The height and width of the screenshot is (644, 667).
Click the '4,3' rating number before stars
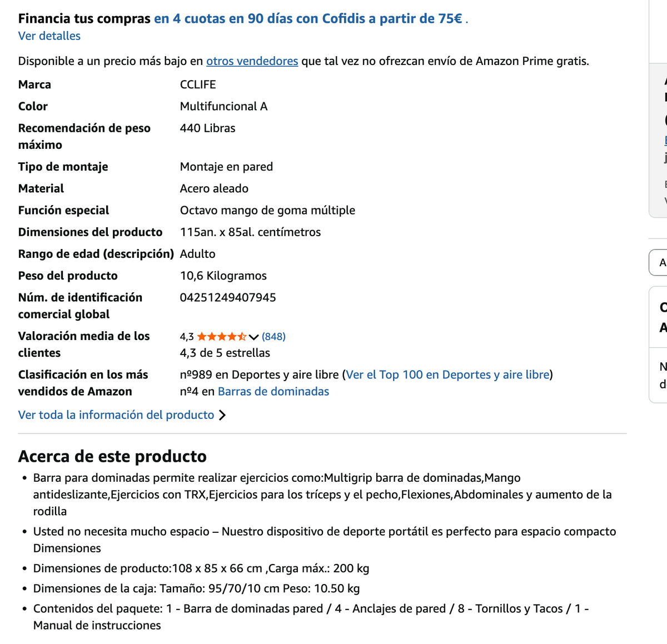click(187, 337)
